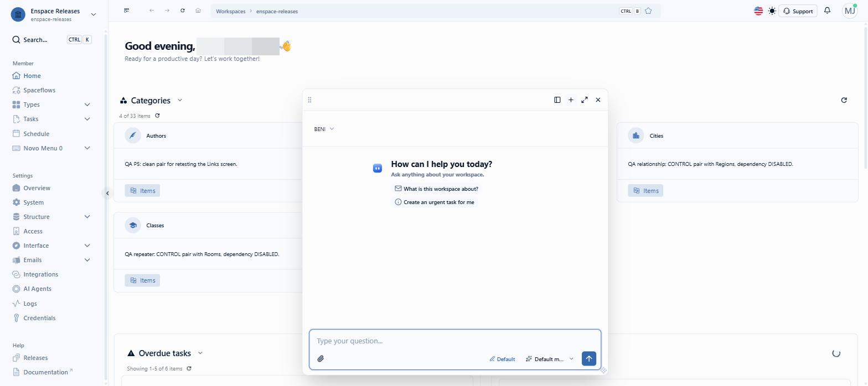This screenshot has width=868, height=386.
Task: Expand the Emails menu chevron
Action: 87,260
